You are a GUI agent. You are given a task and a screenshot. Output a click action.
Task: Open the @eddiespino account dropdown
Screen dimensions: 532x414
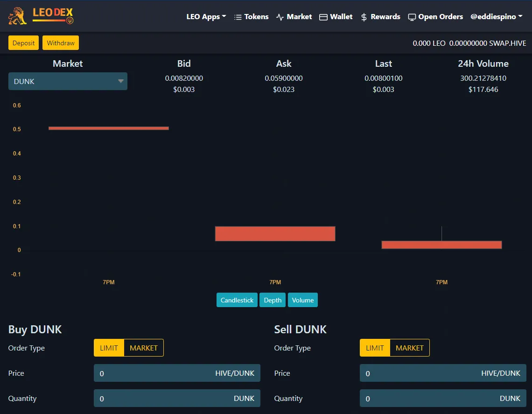(497, 17)
